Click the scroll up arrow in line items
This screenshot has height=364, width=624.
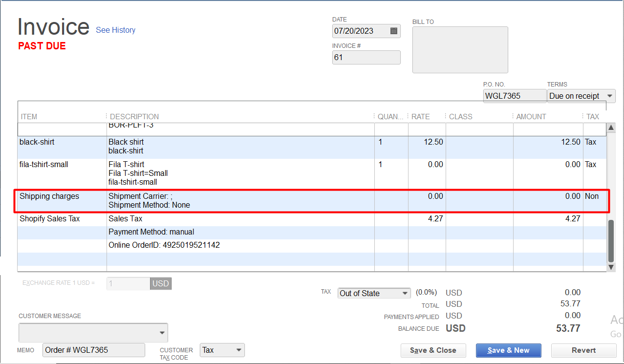611,128
